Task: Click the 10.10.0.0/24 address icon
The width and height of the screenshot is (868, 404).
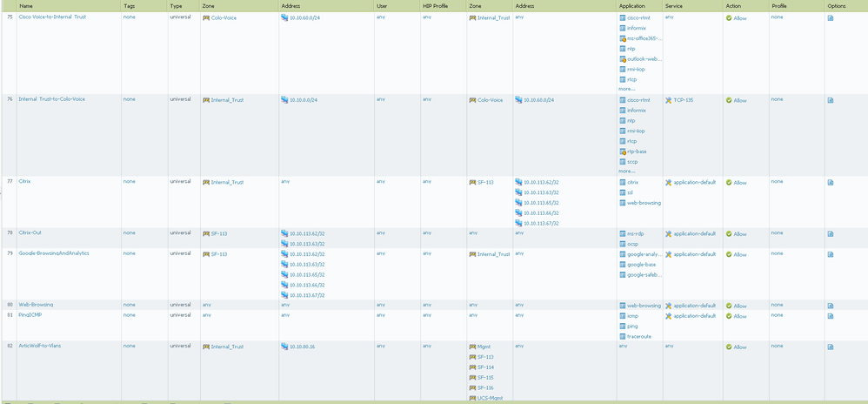Action: (284, 100)
